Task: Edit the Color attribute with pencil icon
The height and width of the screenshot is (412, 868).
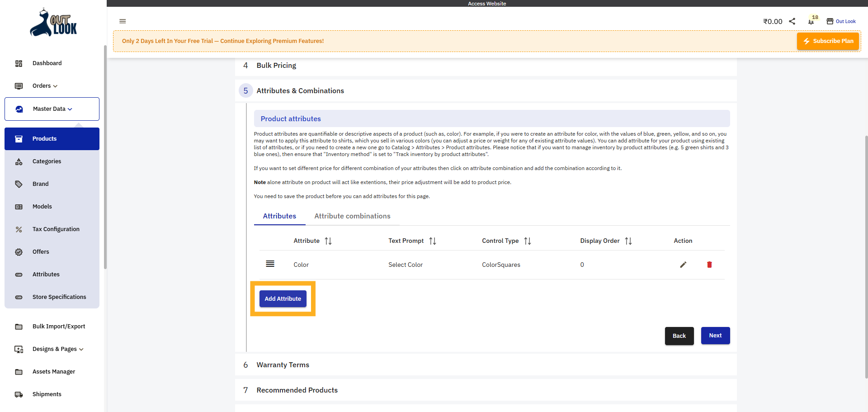Action: (683, 265)
